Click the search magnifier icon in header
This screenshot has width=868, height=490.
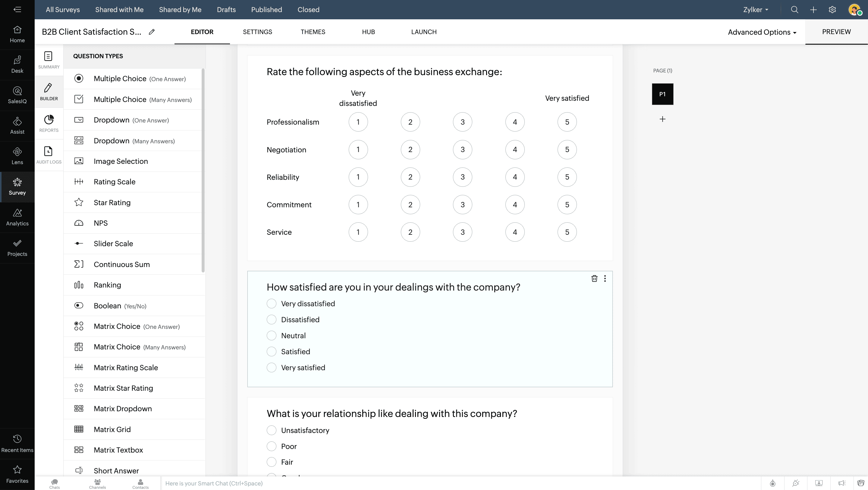pyautogui.click(x=794, y=9)
